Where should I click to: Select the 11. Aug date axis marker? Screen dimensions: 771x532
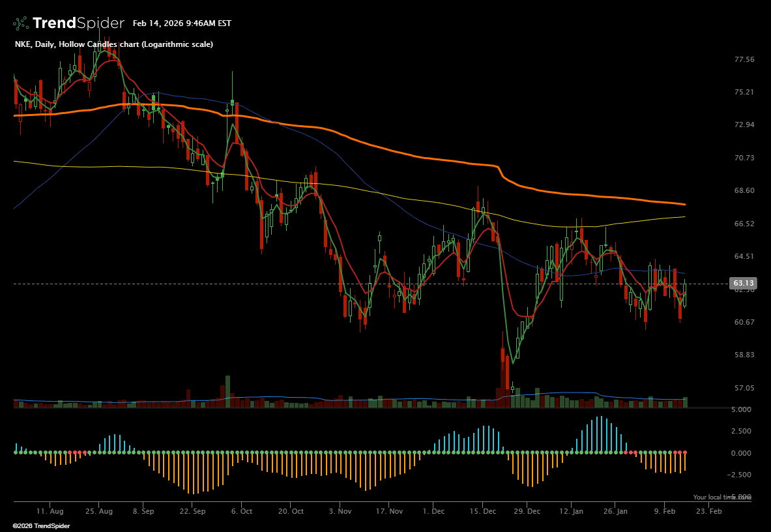coord(50,512)
